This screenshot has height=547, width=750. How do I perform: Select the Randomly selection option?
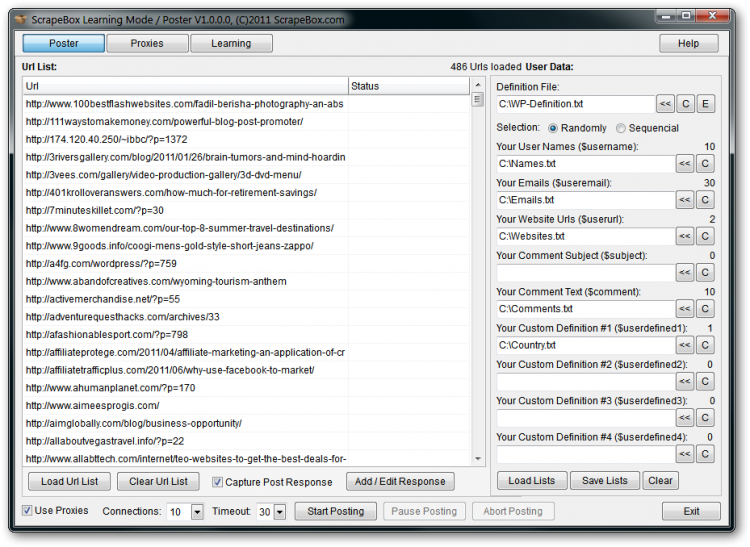[552, 128]
